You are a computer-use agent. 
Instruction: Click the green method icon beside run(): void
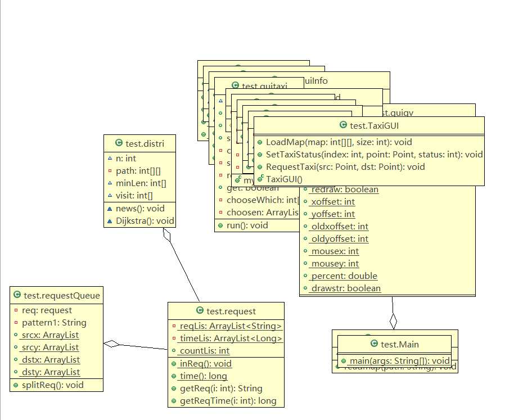220,225
